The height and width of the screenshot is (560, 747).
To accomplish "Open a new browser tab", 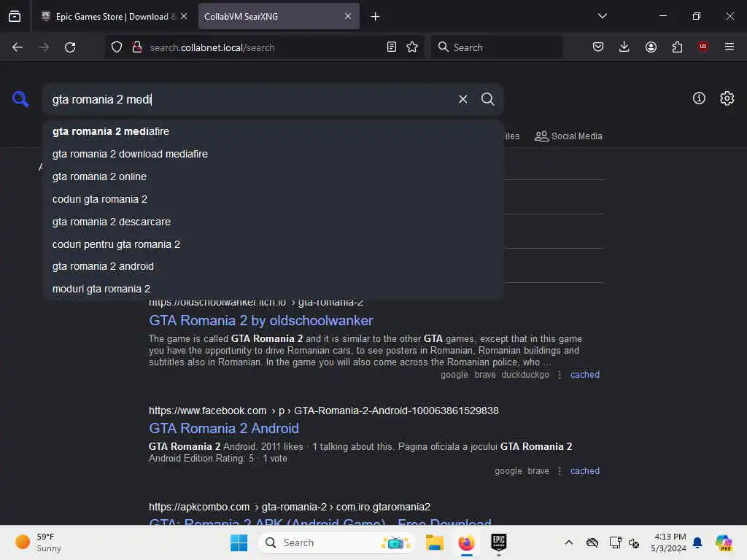I will click(376, 17).
